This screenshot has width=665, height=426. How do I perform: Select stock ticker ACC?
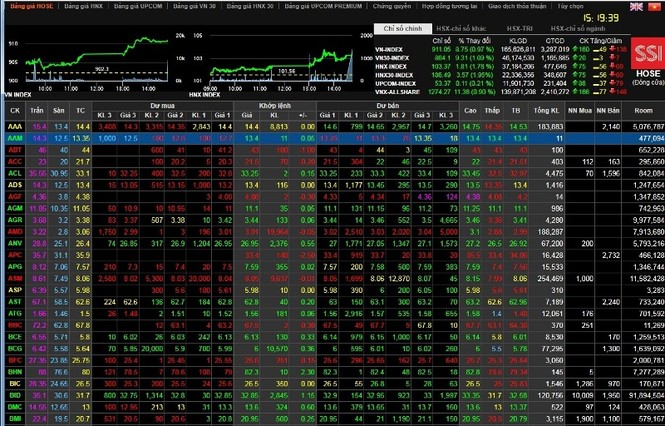click(15, 162)
